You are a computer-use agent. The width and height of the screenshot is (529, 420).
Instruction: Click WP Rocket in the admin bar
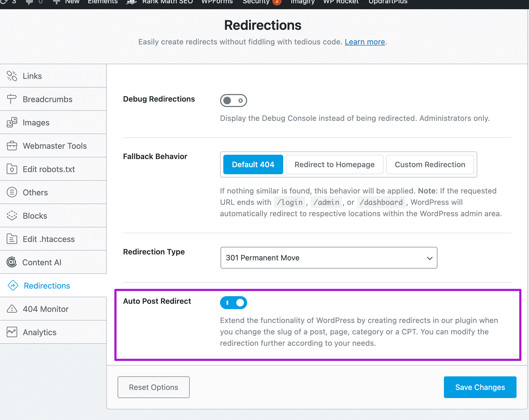pyautogui.click(x=341, y=2)
